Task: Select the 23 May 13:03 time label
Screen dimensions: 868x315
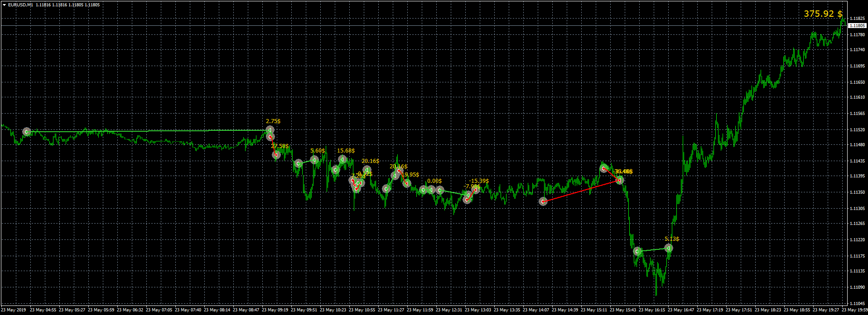Action: (478, 310)
